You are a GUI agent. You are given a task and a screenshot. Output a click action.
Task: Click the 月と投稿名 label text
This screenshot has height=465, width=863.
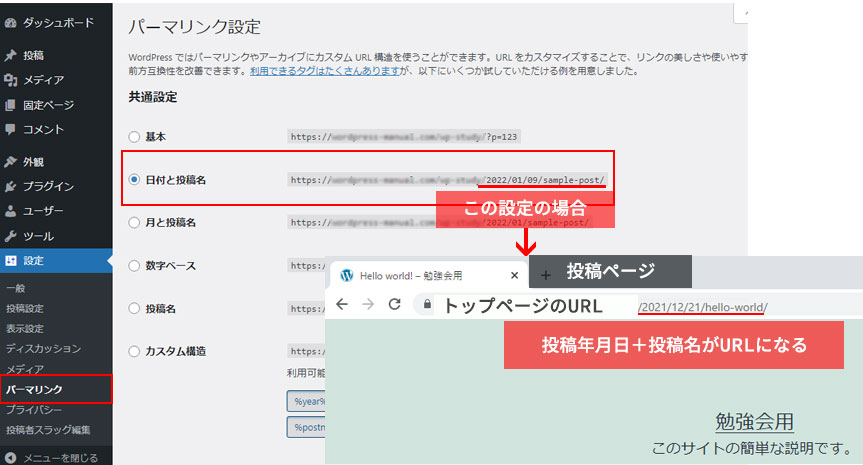click(x=171, y=222)
